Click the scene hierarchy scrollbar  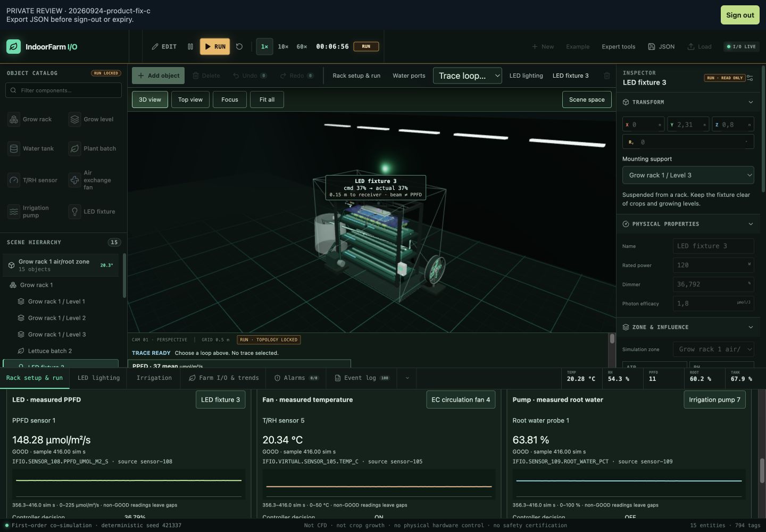(x=124, y=276)
